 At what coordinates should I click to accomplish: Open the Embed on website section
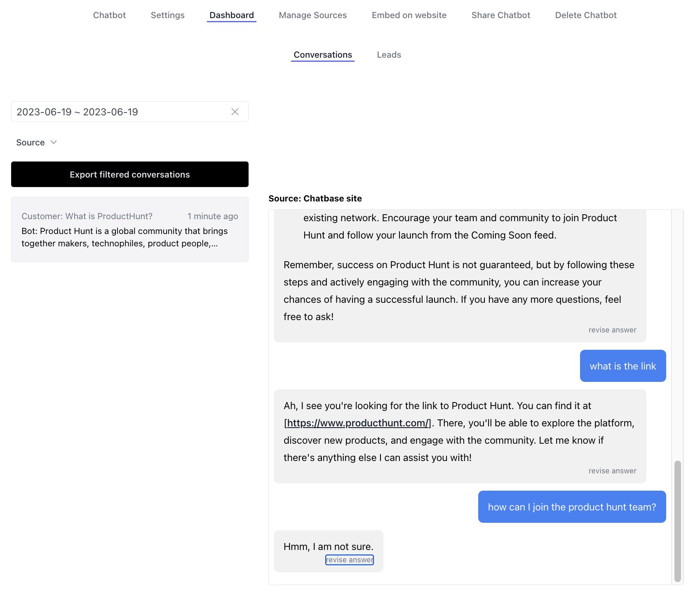click(x=409, y=15)
